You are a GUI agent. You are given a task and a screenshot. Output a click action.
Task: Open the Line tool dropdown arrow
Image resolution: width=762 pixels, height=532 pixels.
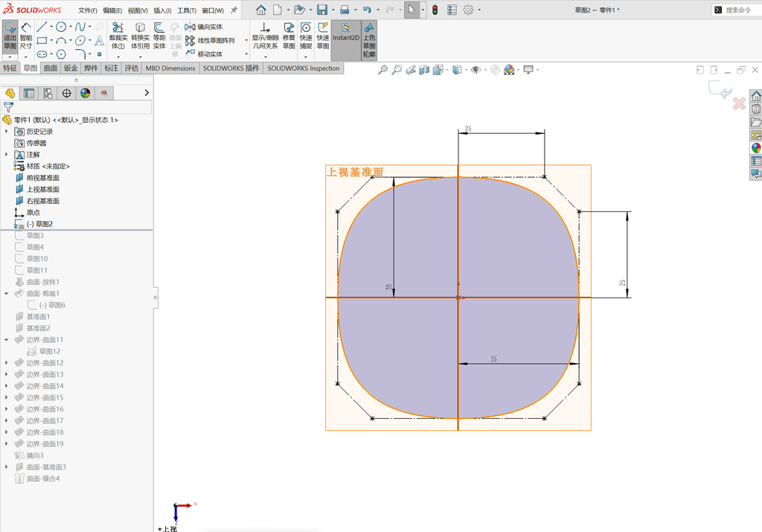51,27
